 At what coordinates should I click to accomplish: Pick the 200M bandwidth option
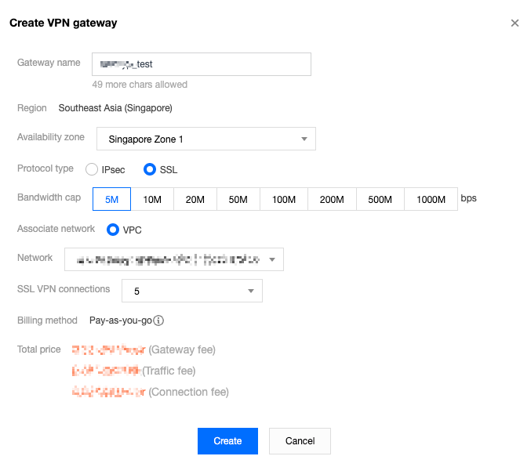pos(332,199)
